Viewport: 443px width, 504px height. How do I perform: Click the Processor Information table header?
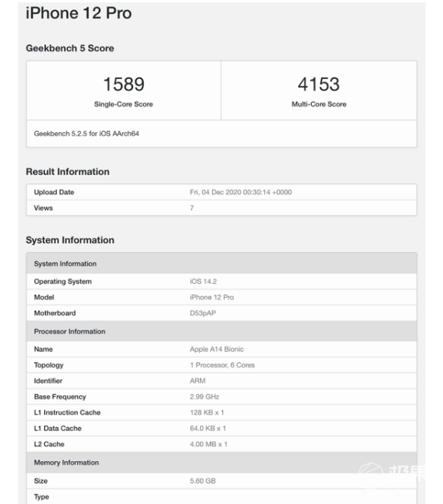click(221, 331)
